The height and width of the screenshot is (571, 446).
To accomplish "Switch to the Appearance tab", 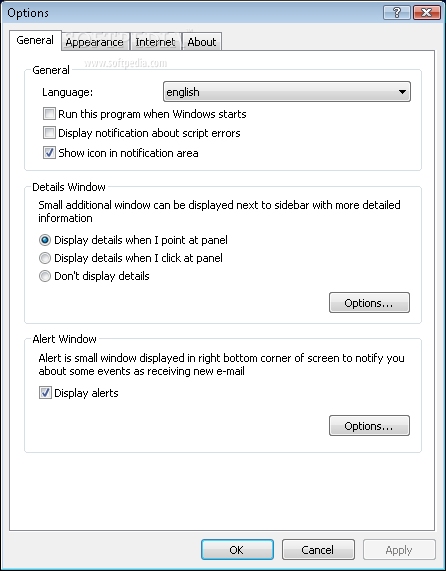I will coord(95,42).
